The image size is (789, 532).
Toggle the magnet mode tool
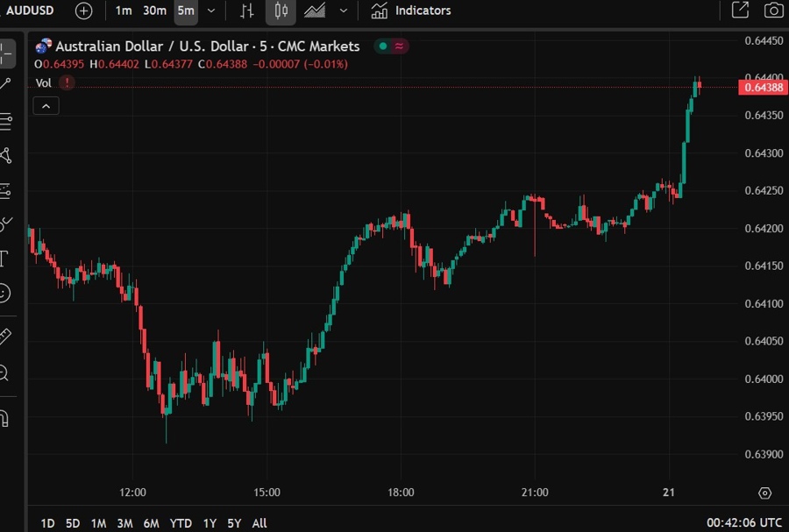coord(4,418)
